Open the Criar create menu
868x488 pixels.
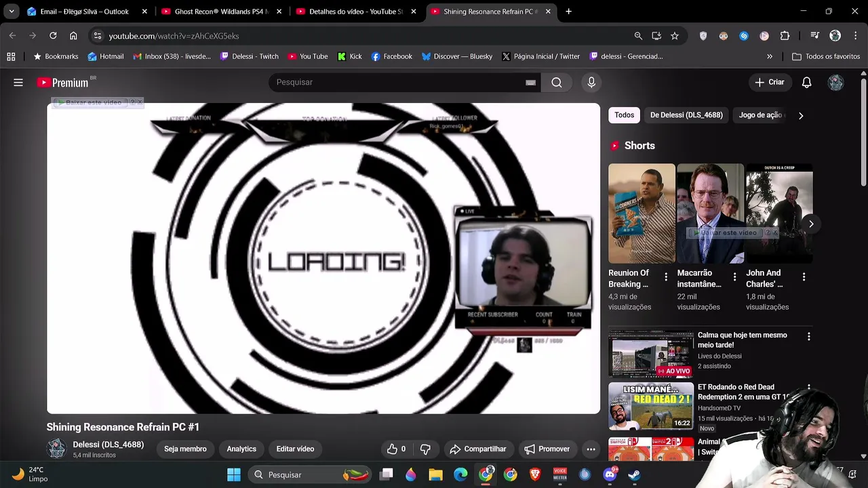pyautogui.click(x=770, y=82)
